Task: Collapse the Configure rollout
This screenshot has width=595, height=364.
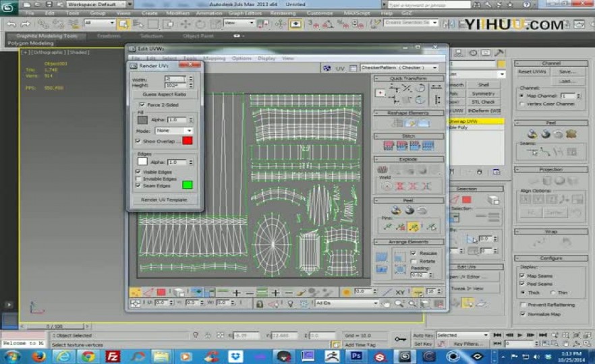Action: coord(551,258)
